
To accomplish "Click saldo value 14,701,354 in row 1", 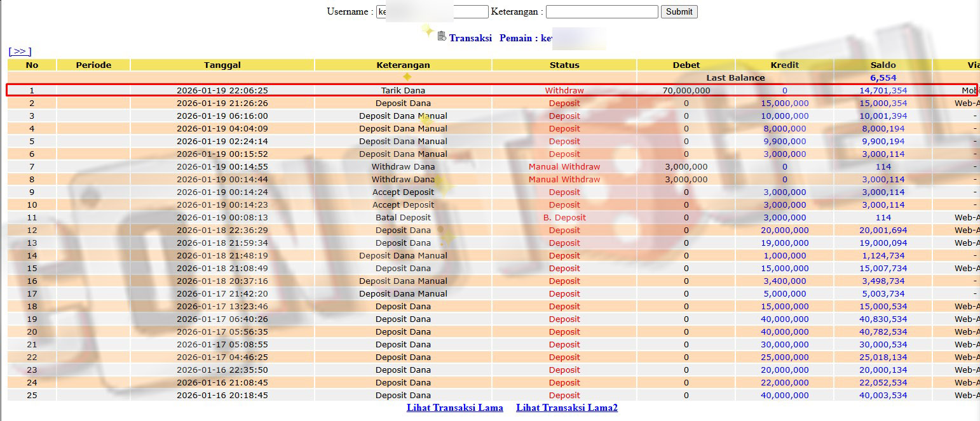I will click(x=883, y=90).
